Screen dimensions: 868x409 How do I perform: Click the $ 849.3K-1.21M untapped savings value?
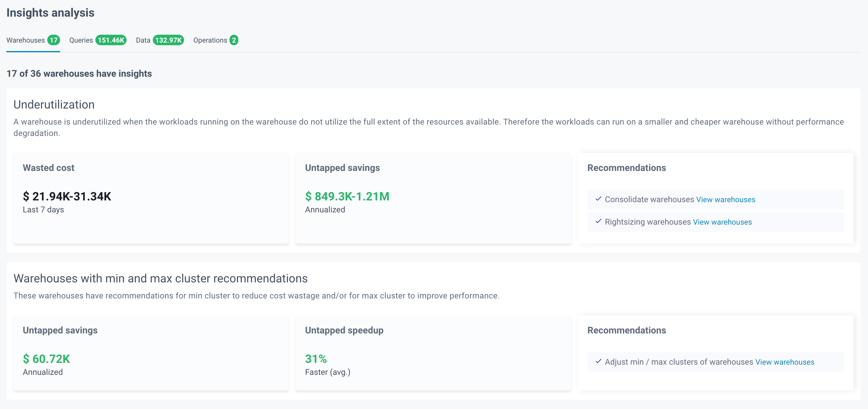click(347, 196)
